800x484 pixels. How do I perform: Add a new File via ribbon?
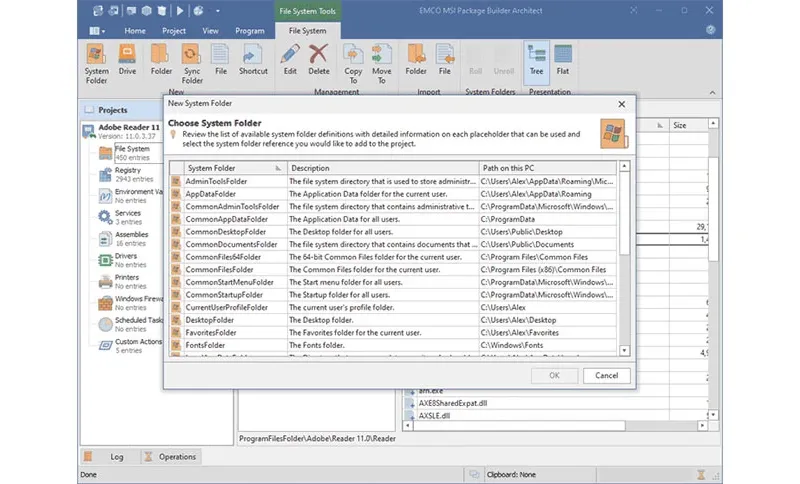click(220, 60)
